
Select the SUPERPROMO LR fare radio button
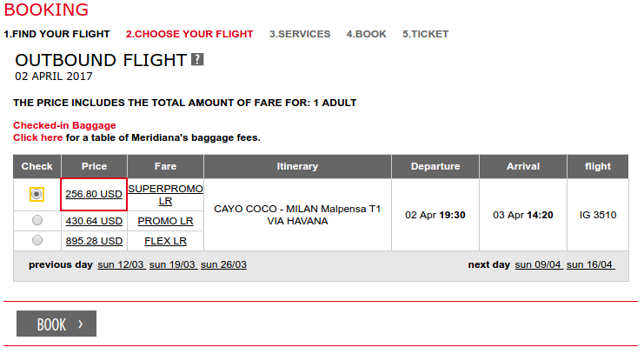(x=37, y=194)
